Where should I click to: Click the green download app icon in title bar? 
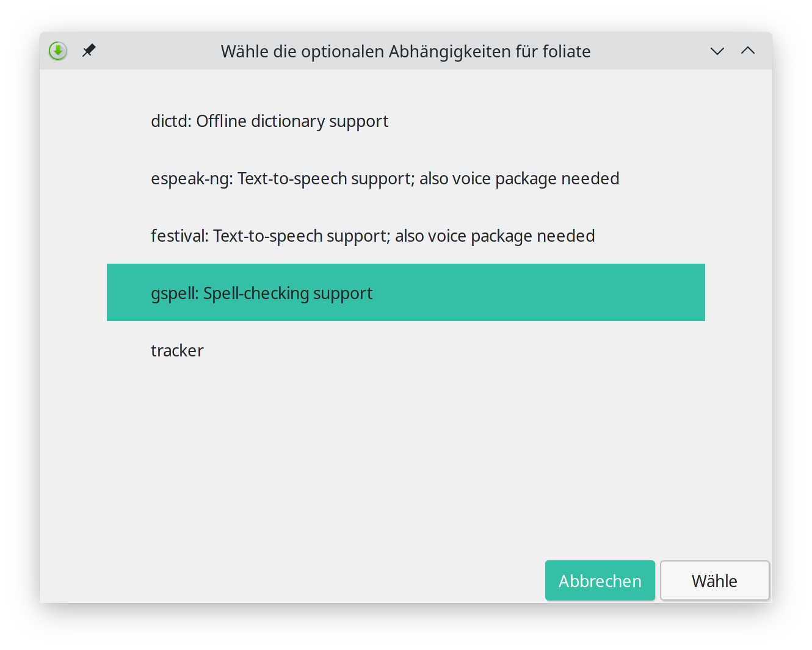(58, 51)
